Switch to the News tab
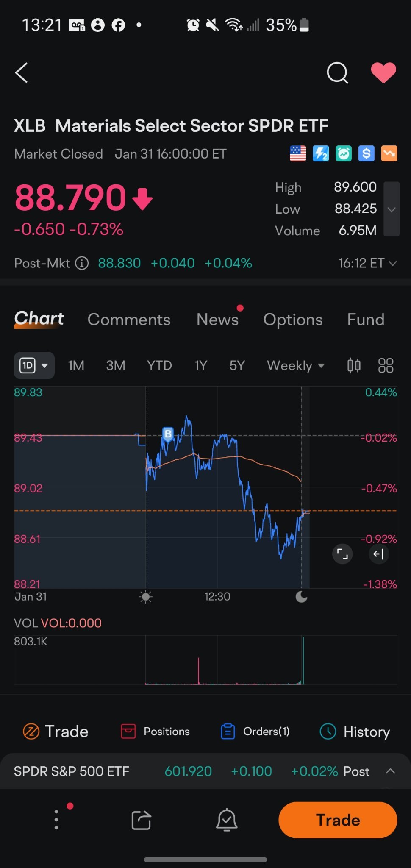Image resolution: width=411 pixels, height=868 pixels. (x=217, y=320)
